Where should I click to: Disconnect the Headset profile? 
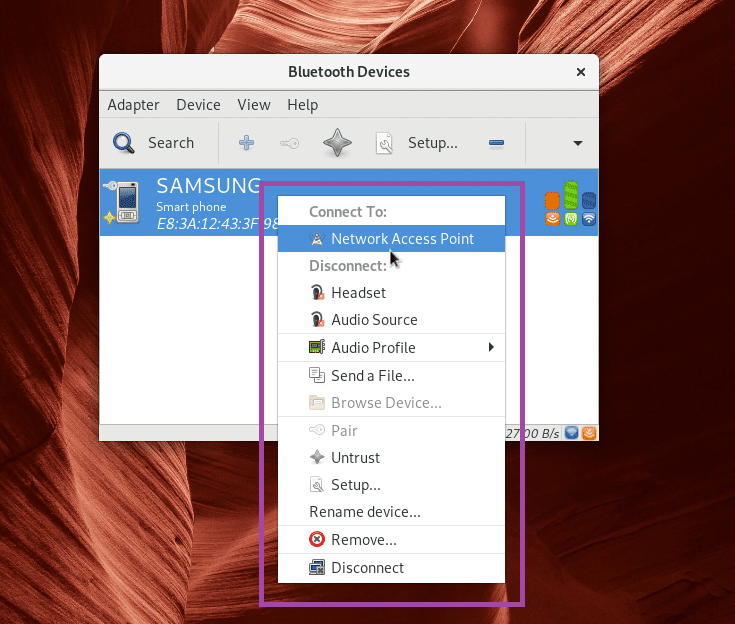click(391, 293)
